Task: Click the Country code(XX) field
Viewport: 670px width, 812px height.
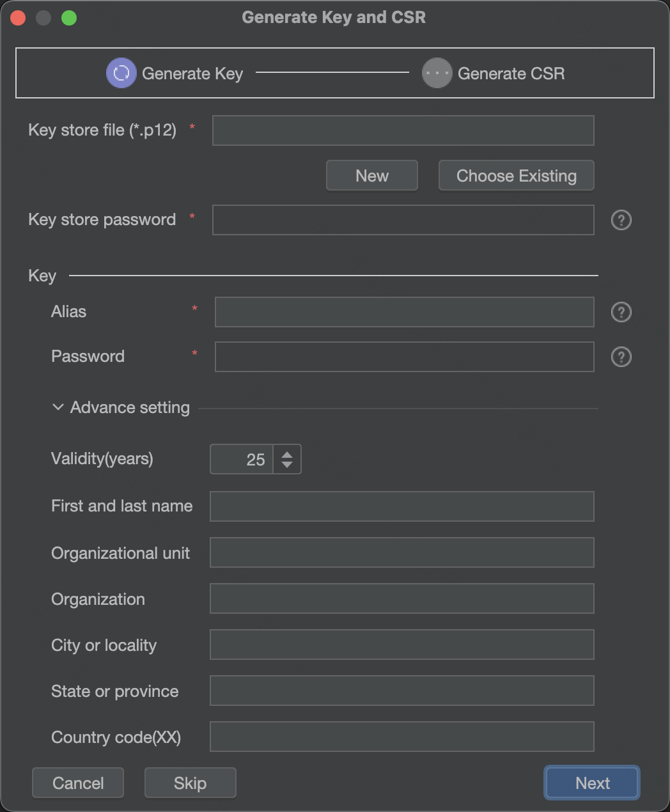Action: tap(401, 737)
